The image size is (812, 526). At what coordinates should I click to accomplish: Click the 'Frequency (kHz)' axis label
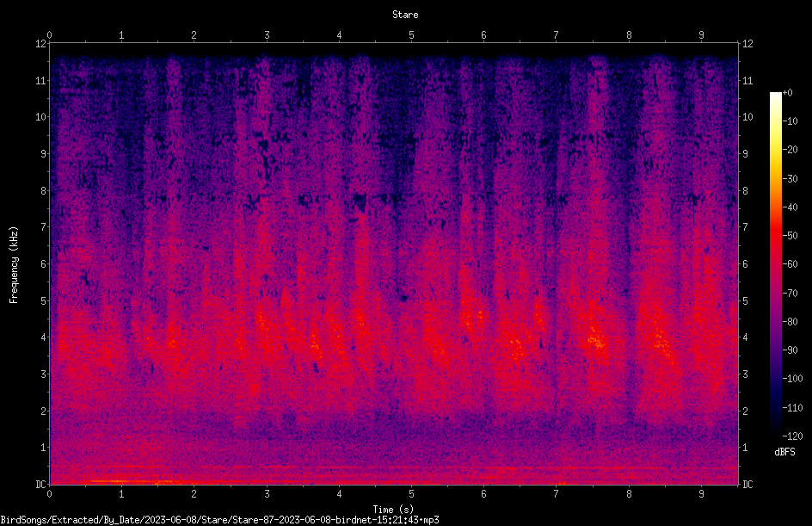(x=14, y=265)
